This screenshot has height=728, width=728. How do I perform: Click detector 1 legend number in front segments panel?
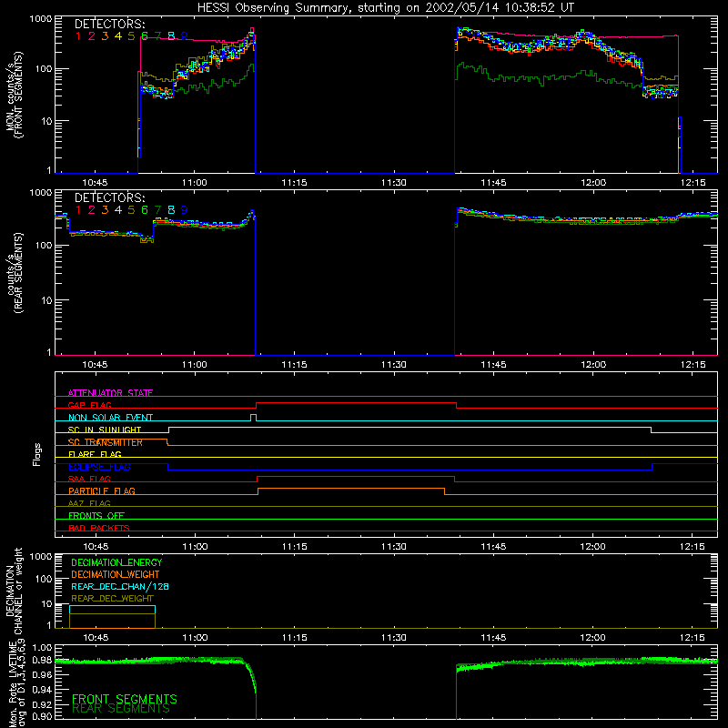(x=78, y=36)
